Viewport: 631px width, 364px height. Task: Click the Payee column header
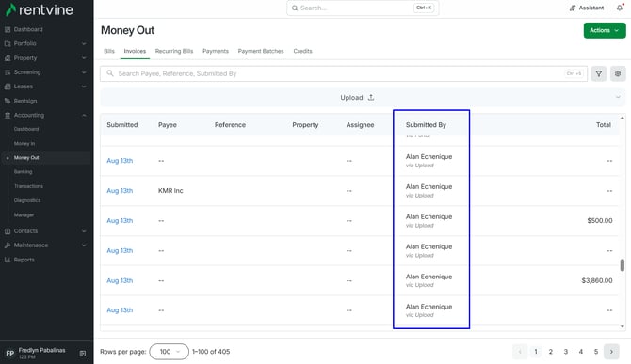[x=168, y=125]
